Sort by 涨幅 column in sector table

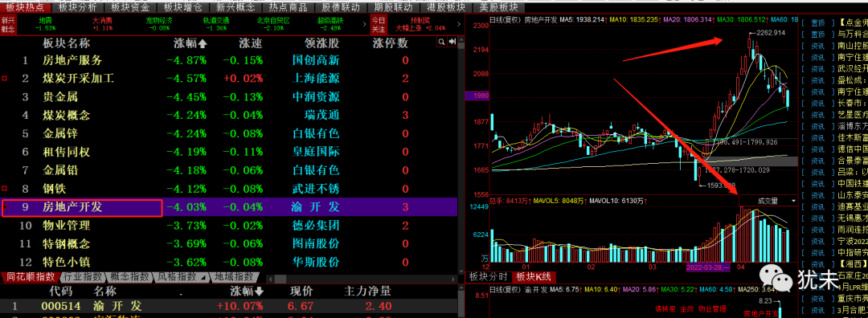(190, 43)
